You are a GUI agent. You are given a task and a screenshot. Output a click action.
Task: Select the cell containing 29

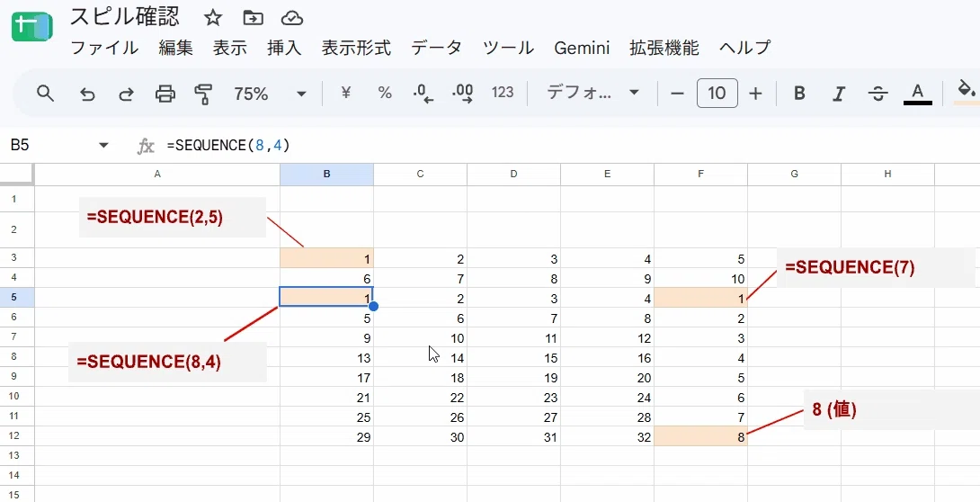coord(327,436)
